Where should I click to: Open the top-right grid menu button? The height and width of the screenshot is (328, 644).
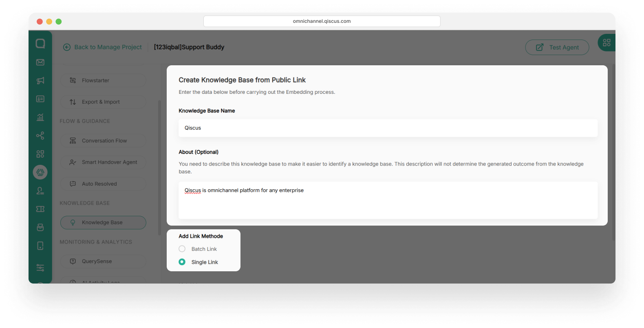click(x=607, y=42)
